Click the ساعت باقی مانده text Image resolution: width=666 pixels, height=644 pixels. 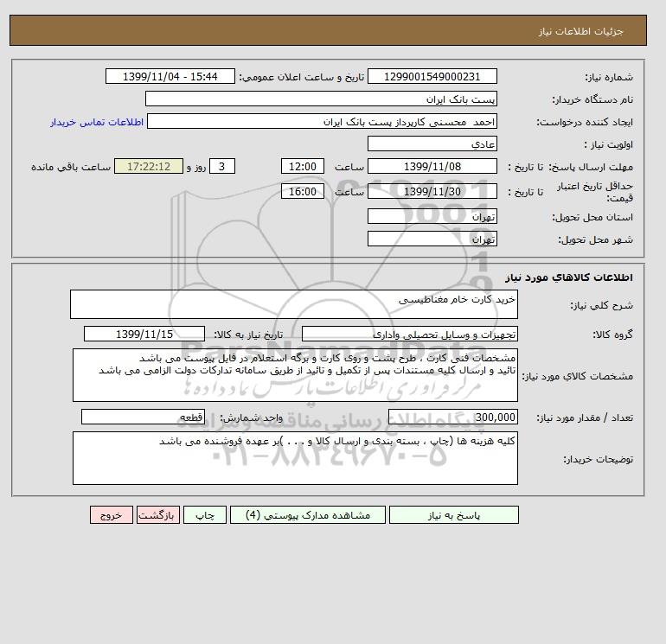[71, 167]
